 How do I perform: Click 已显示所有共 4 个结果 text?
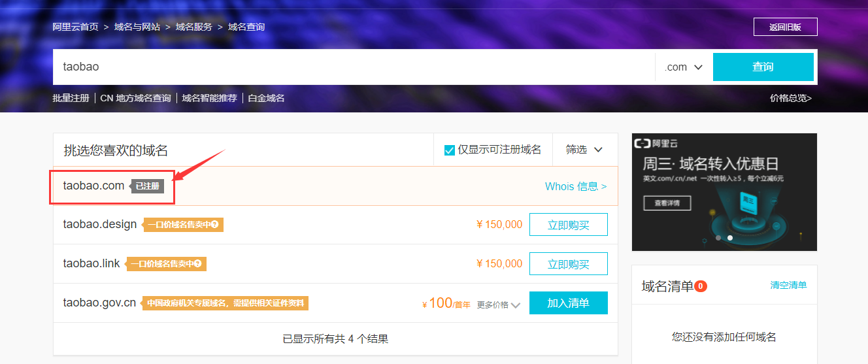[335, 339]
